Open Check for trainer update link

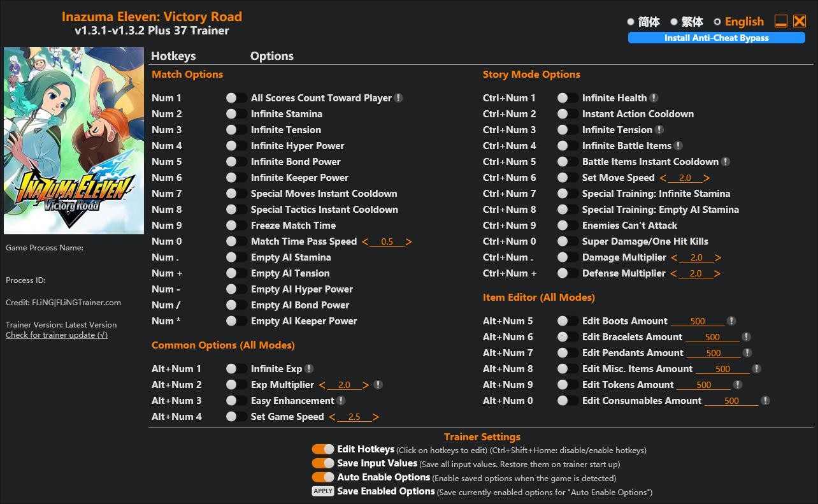tap(57, 335)
